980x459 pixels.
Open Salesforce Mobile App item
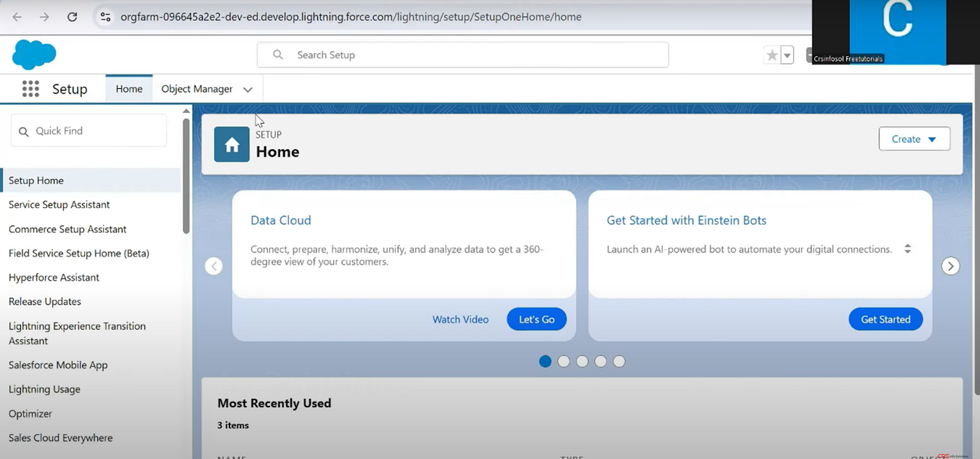pos(58,365)
